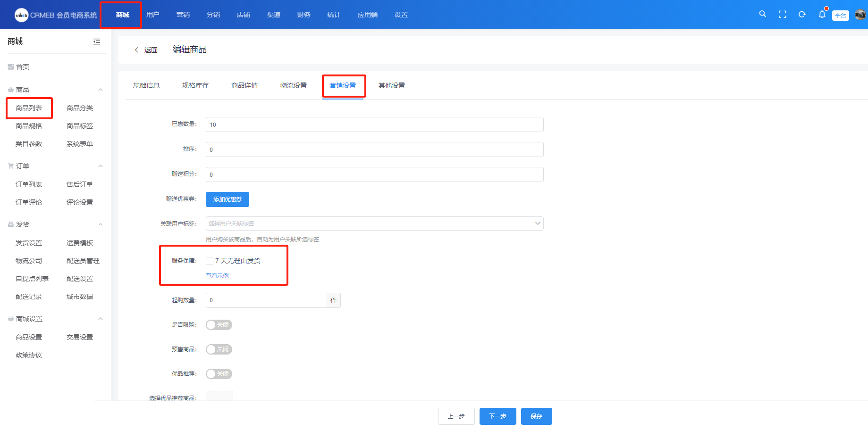Viewport: 868px width, 430px height.
Task: Open the 营销 top menu
Action: [183, 15]
